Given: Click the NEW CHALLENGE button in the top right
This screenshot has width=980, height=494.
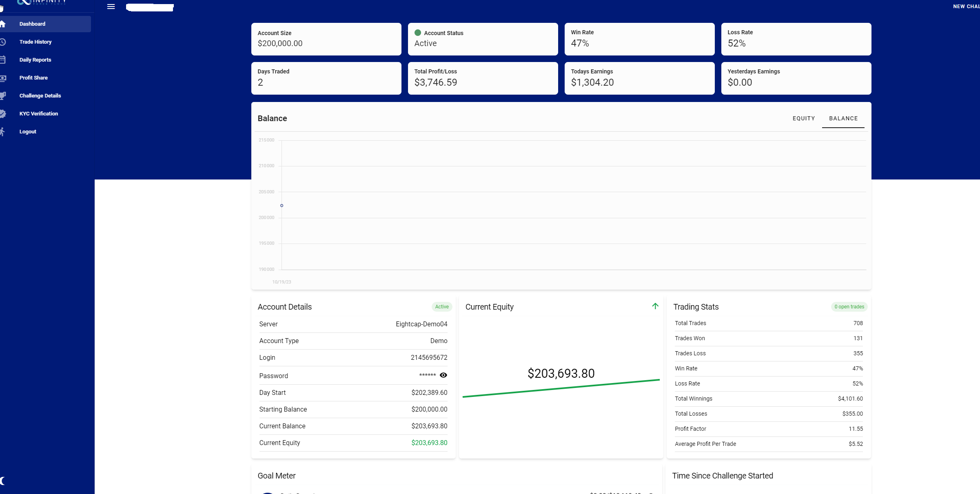Looking at the screenshot, I should pos(966,7).
